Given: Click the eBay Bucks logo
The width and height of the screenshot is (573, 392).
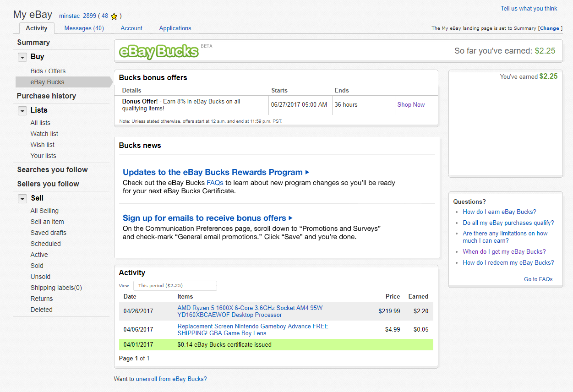Looking at the screenshot, I should coord(159,51).
